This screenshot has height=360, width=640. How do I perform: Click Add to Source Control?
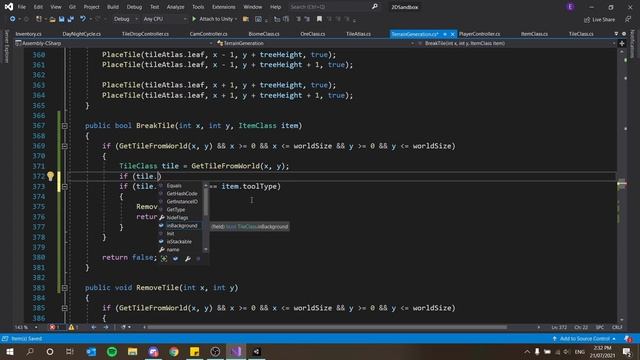(x=584, y=339)
